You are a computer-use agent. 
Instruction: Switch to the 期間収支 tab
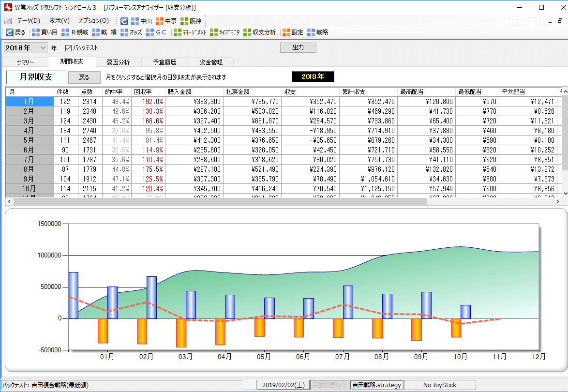coord(72,61)
